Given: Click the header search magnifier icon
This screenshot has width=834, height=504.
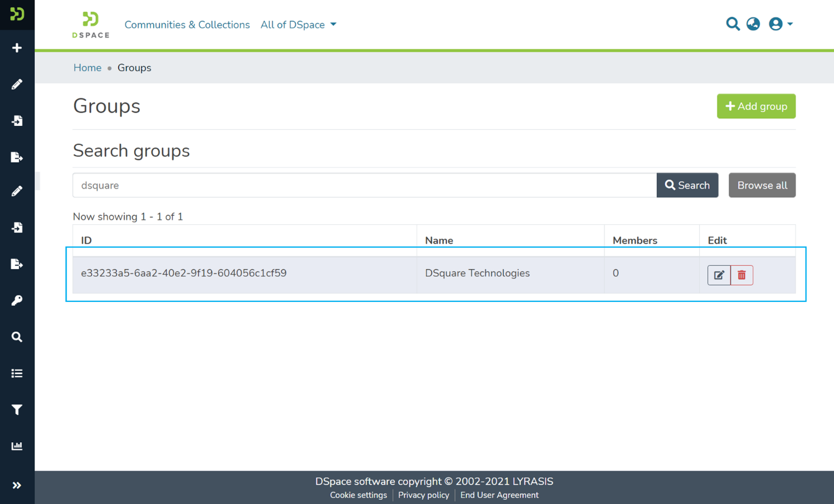Looking at the screenshot, I should tap(733, 24).
